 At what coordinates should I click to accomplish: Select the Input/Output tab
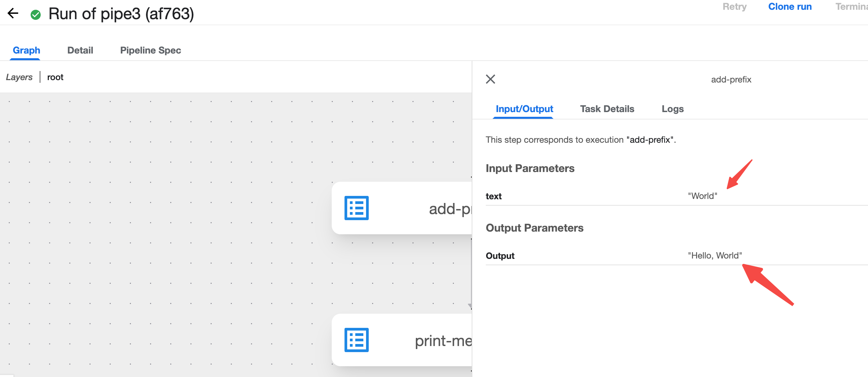[x=524, y=109]
